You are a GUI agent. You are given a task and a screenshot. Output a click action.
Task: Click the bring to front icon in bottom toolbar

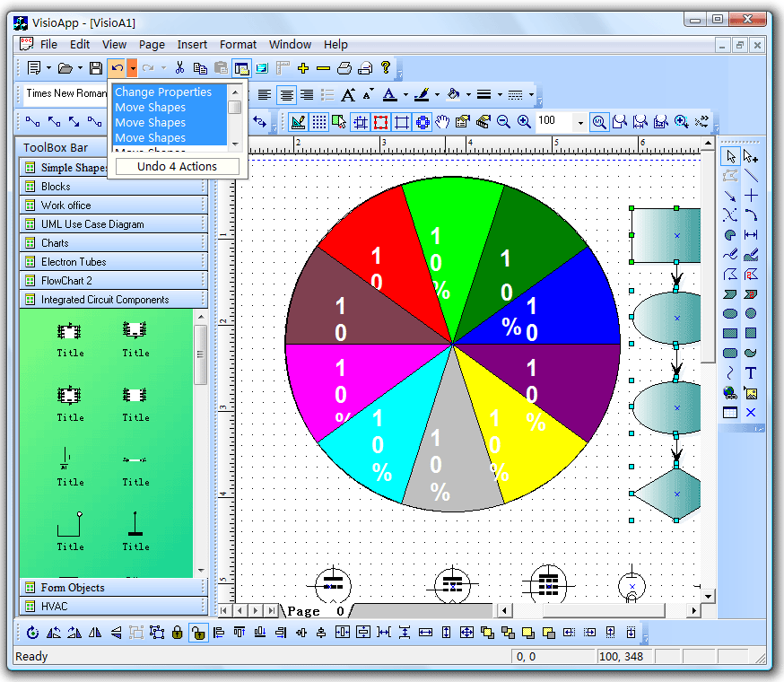click(x=487, y=633)
